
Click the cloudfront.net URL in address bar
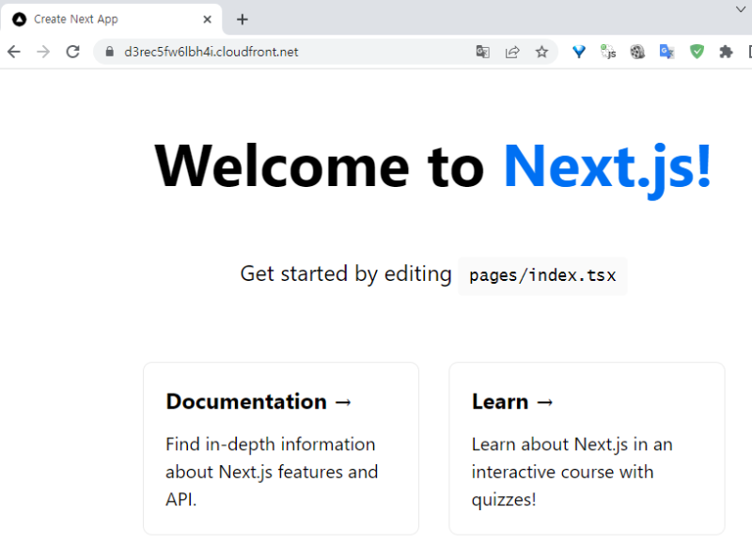pyautogui.click(x=211, y=52)
